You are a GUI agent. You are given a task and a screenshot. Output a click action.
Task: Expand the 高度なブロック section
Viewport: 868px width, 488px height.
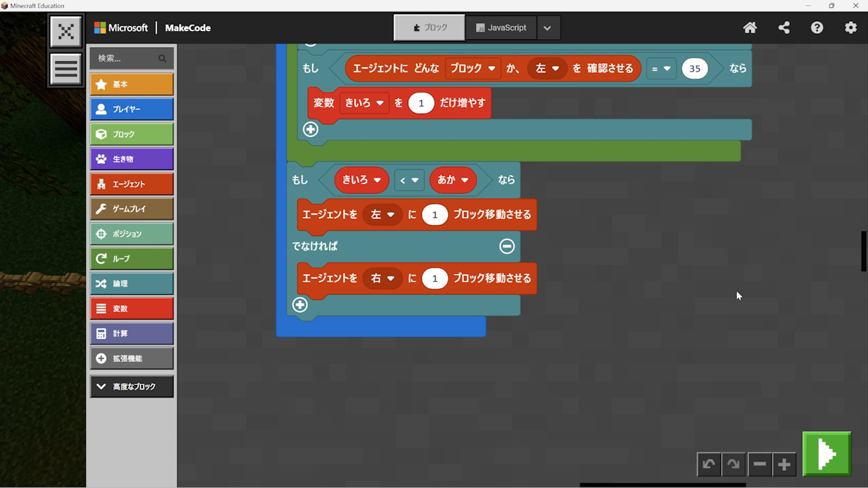pos(132,386)
